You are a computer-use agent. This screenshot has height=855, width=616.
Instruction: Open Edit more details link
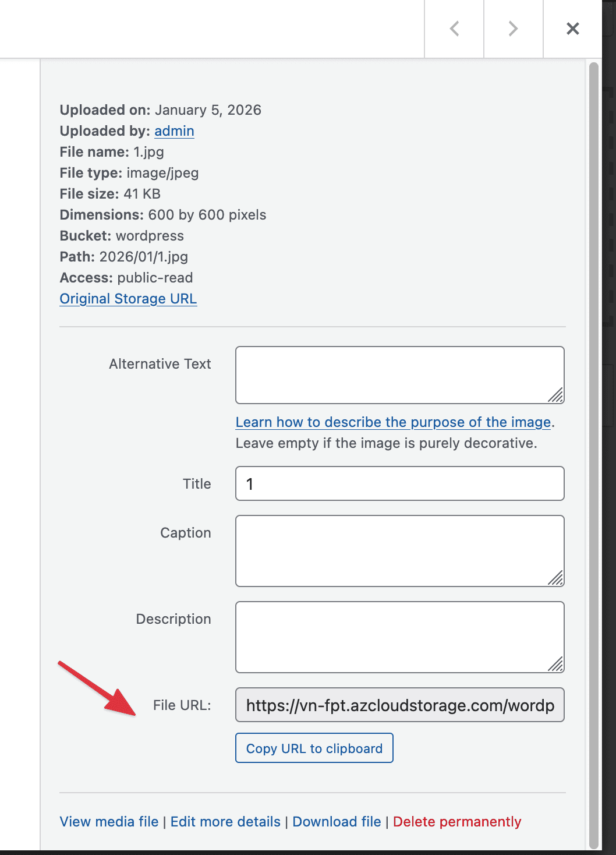pos(225,822)
